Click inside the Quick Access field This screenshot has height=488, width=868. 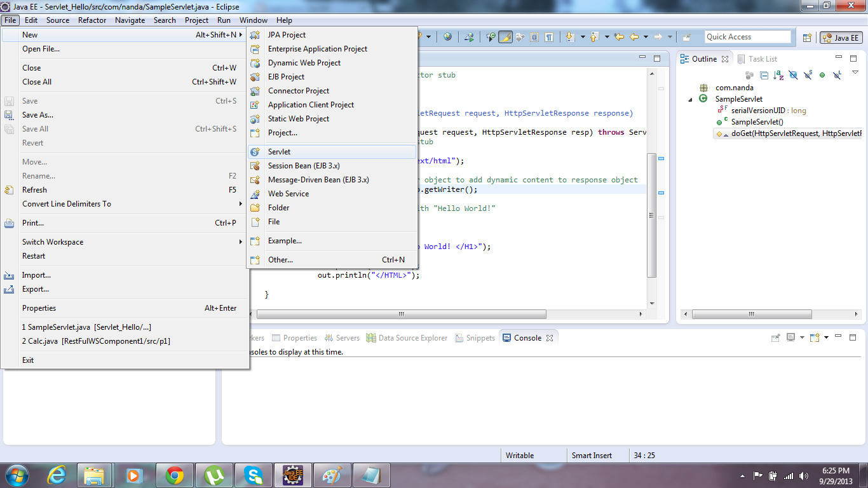(x=748, y=36)
